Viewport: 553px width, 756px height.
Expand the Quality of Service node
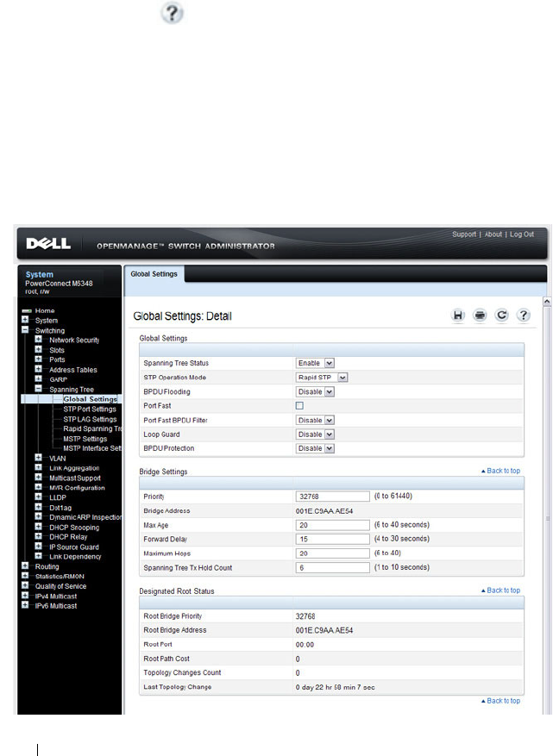[25, 586]
